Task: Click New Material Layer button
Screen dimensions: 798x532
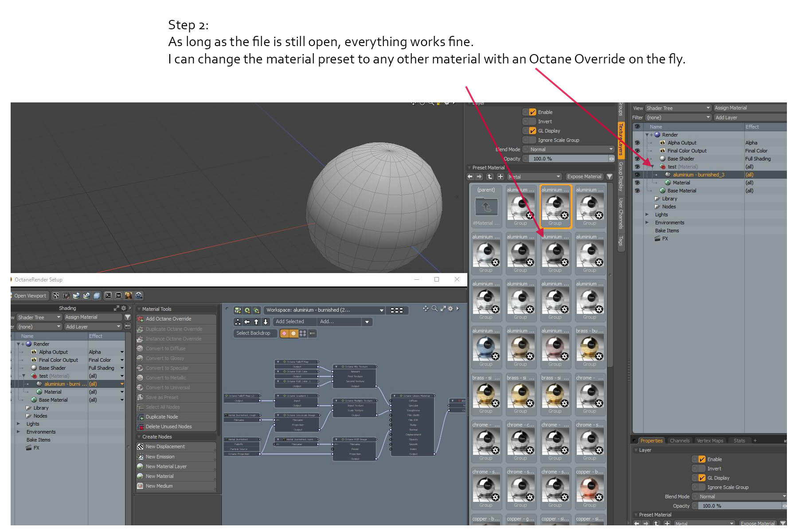Action: pos(176,466)
